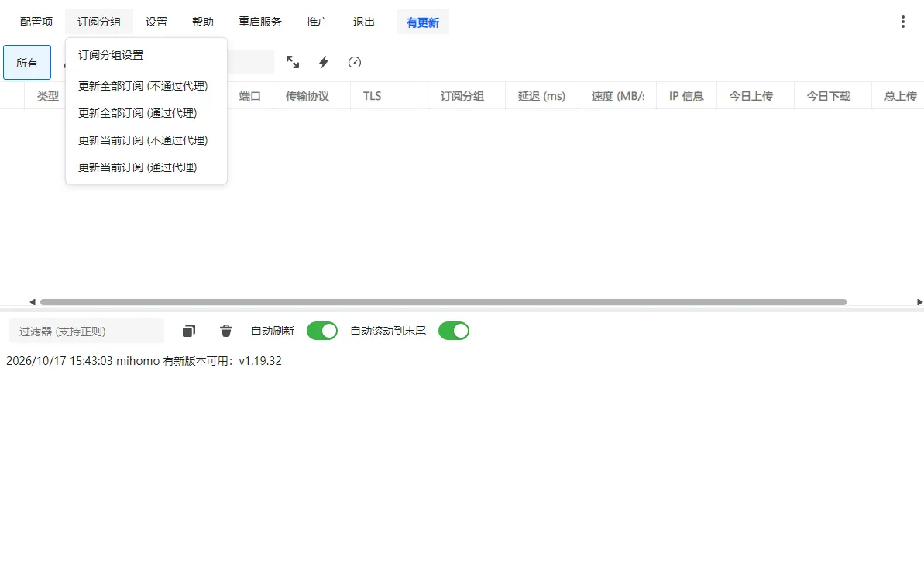Open the 配置项 menu

click(x=36, y=22)
